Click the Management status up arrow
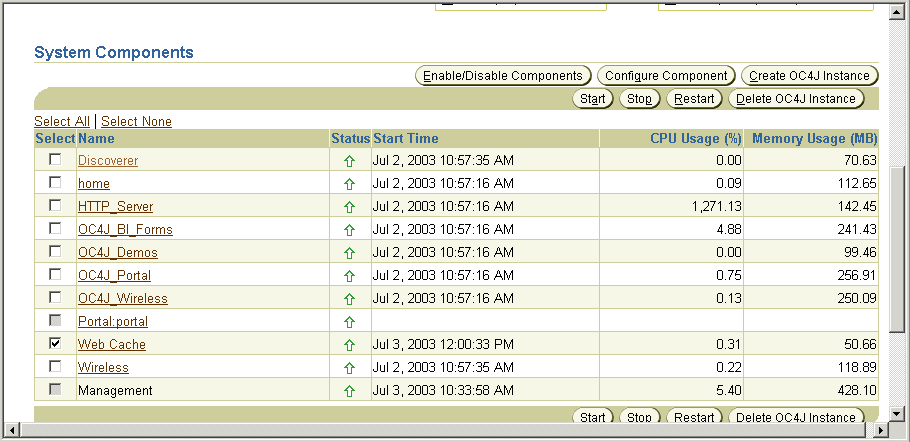This screenshot has height=442, width=910. pyautogui.click(x=349, y=392)
